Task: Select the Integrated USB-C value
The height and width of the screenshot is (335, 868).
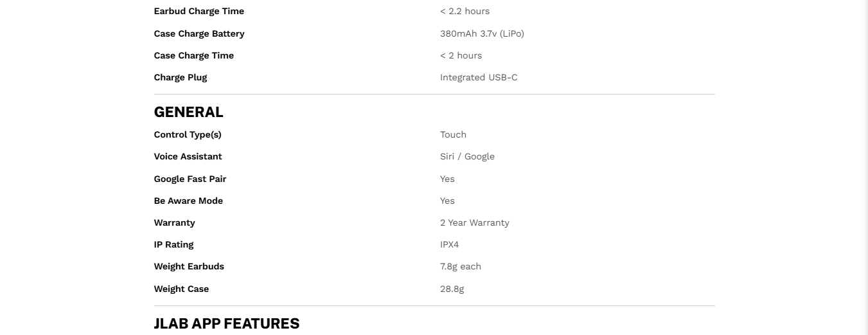Action: click(479, 77)
